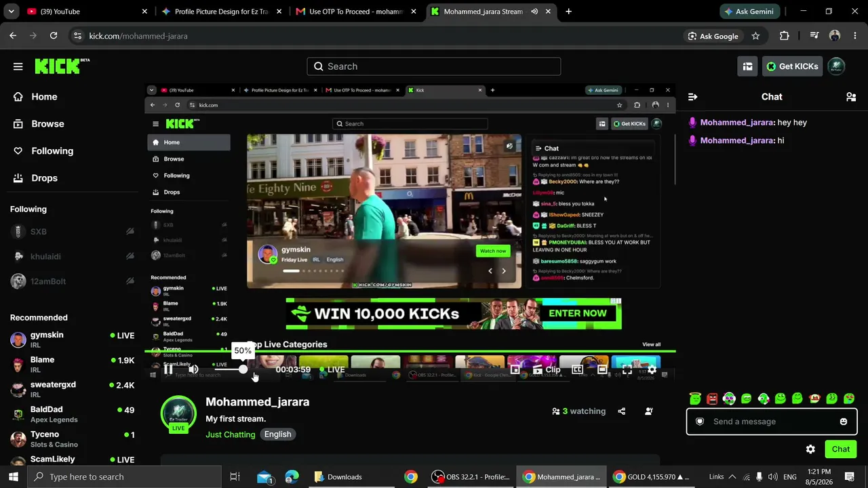868x488 pixels.
Task: Expand the Chrome tab search dropdown
Action: point(10,12)
